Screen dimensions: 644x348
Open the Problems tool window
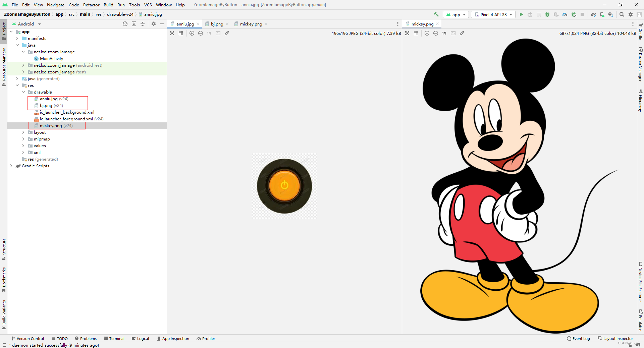click(x=86, y=339)
